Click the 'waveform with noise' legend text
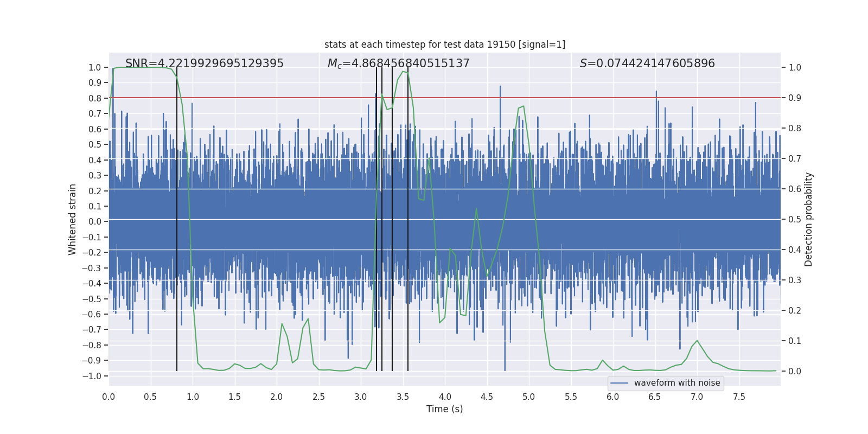 [x=677, y=383]
